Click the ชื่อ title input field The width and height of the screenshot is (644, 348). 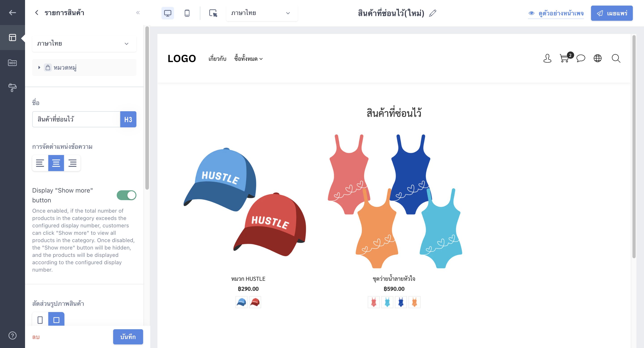click(x=76, y=119)
